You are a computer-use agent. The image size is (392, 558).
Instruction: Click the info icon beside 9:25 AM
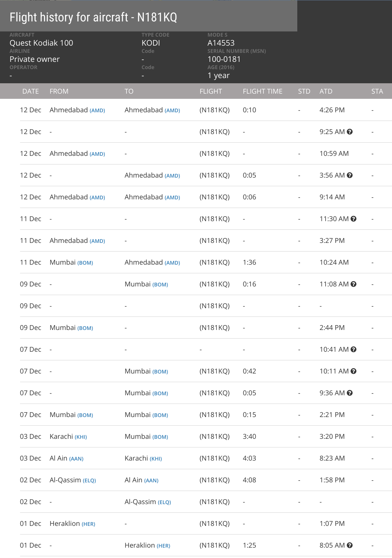349,132
